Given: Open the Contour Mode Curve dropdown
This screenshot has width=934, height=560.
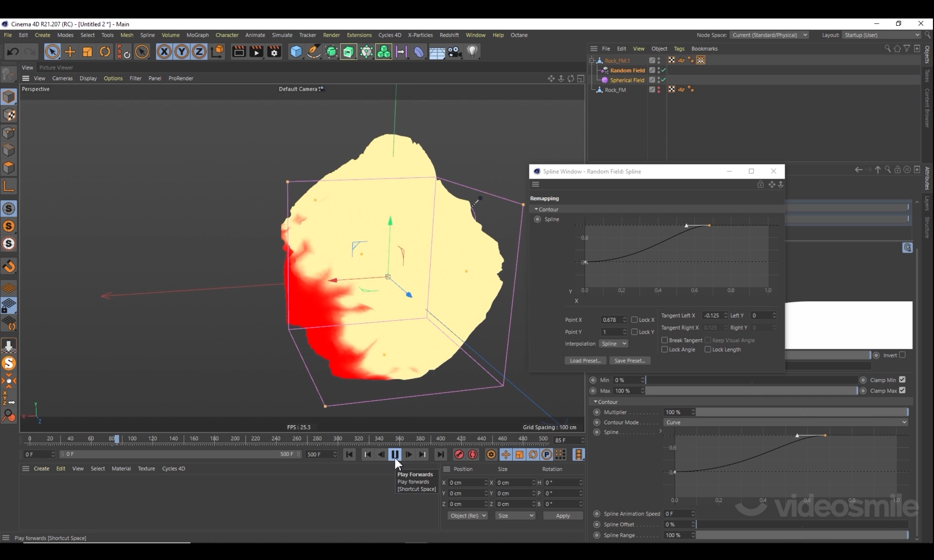Looking at the screenshot, I should pos(785,422).
